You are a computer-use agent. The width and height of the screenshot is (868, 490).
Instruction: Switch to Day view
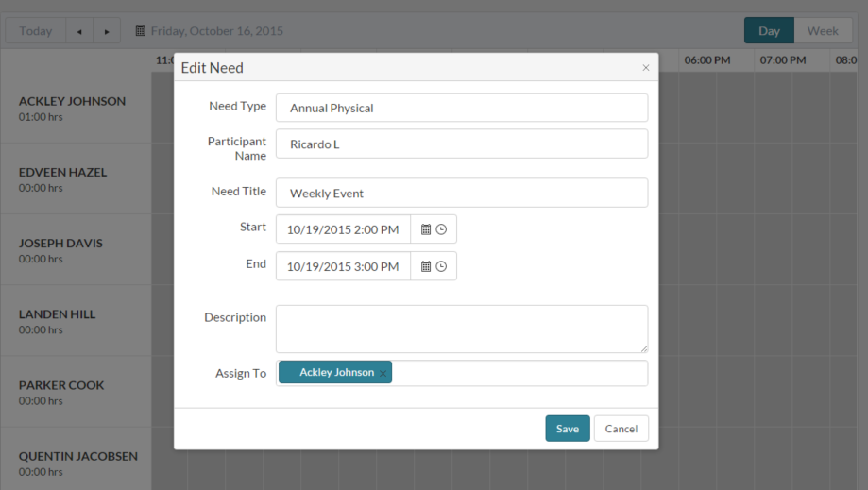[769, 31]
